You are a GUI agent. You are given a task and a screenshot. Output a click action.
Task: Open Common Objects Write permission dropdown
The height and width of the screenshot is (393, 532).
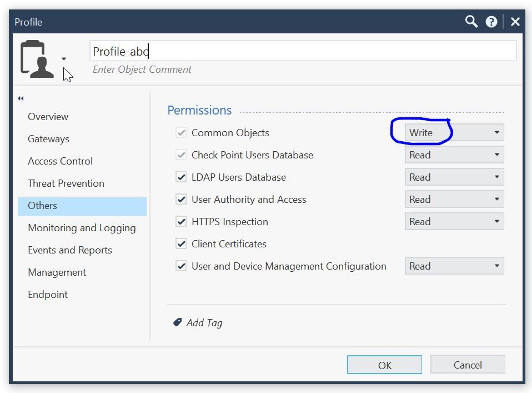(x=454, y=132)
